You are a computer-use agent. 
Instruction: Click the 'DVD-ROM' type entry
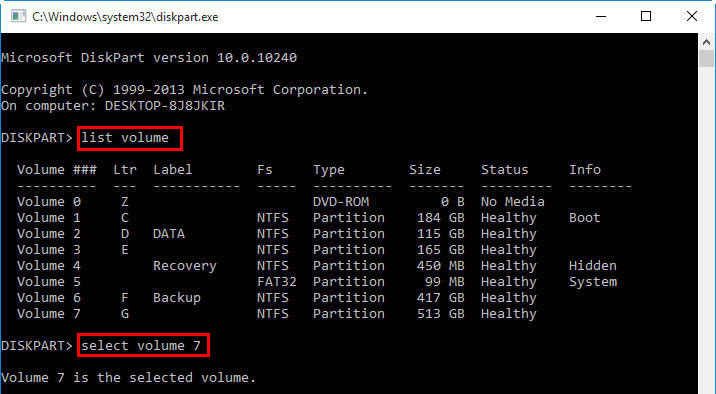point(341,202)
